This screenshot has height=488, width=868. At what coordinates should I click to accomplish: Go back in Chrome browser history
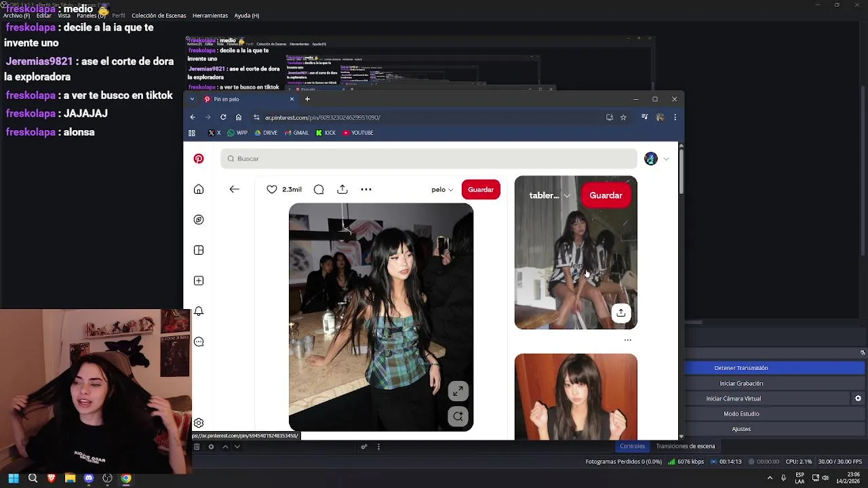click(x=193, y=117)
